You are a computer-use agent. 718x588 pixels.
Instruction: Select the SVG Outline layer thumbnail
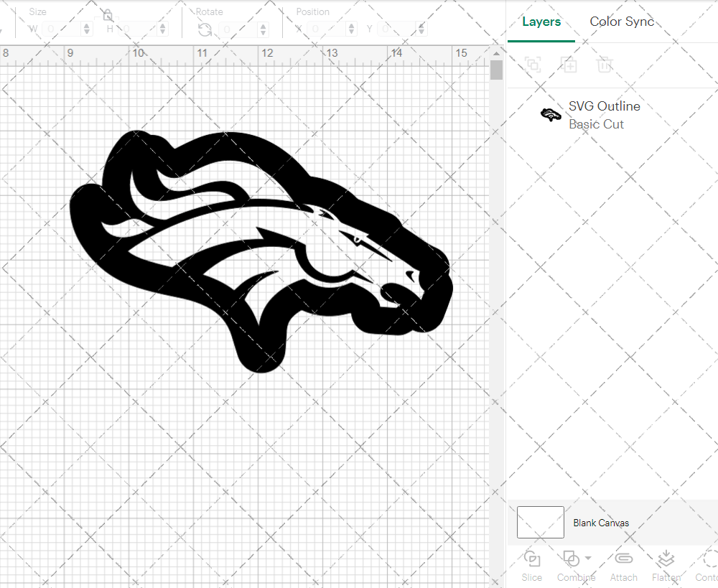point(551,114)
